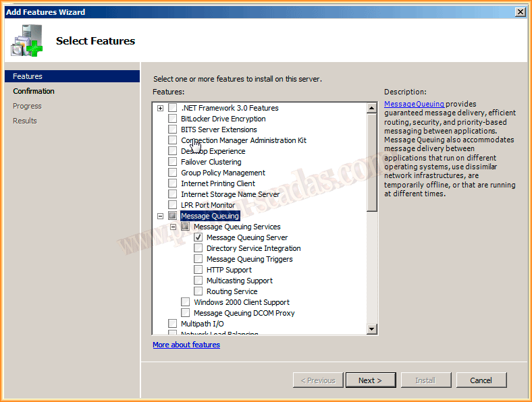Collapse the Message Queuing tree node

coord(160,216)
